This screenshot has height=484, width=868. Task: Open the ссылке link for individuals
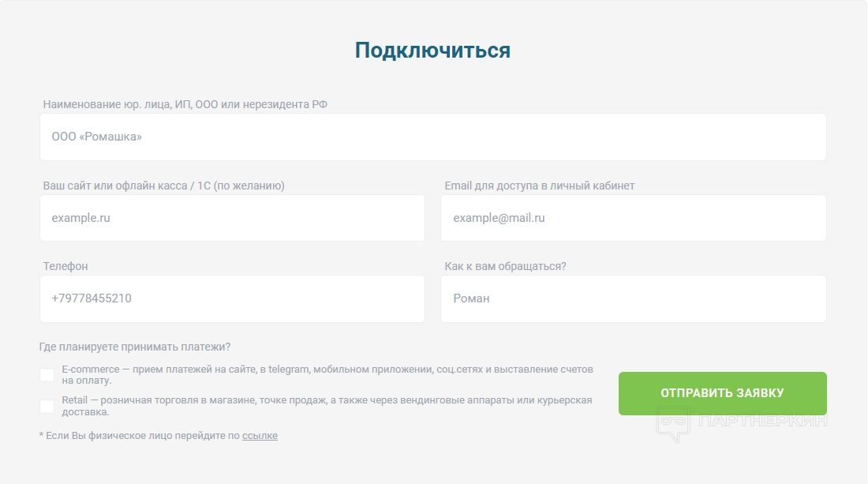point(260,435)
